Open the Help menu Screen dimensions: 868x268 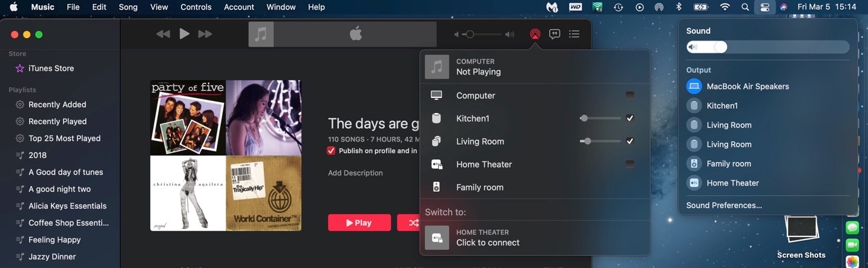(317, 7)
